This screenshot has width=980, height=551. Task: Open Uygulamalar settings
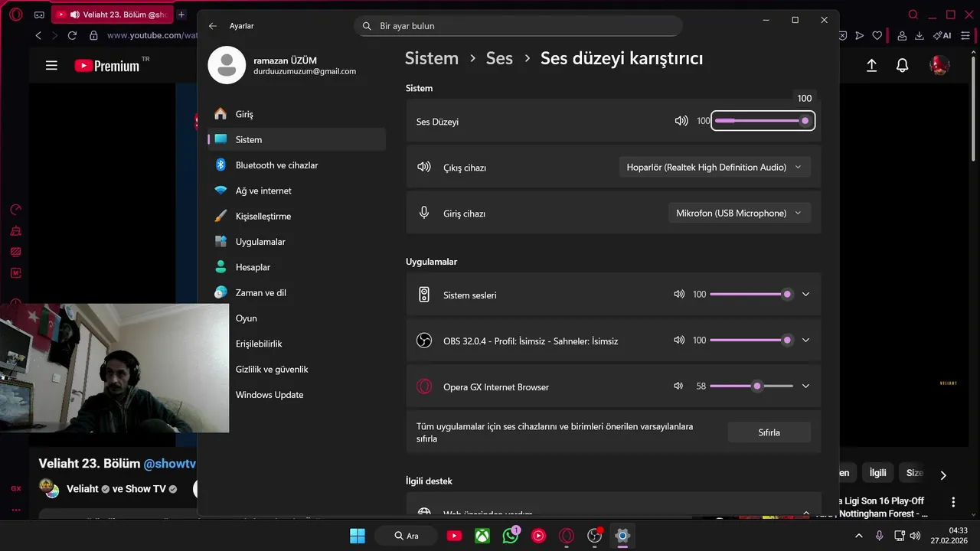296,242
